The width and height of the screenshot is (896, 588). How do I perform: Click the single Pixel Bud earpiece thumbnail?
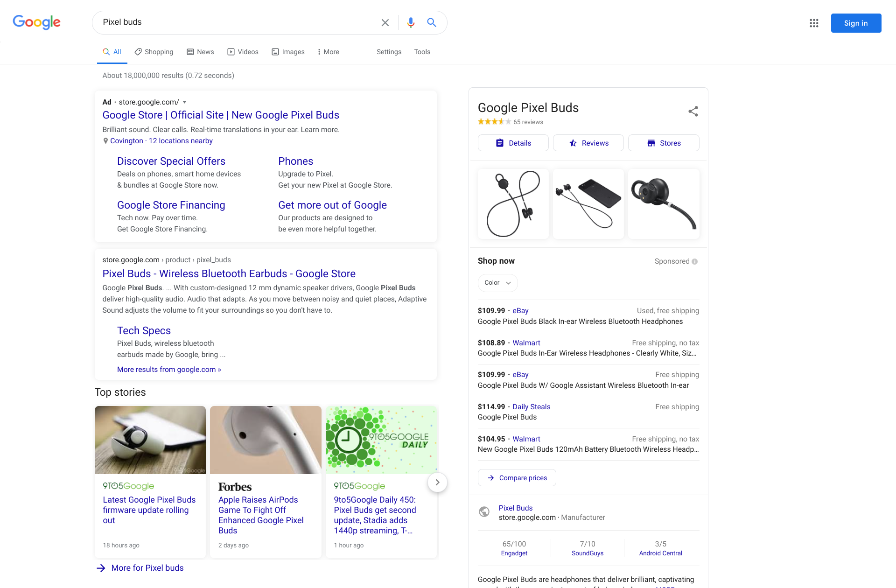(663, 204)
